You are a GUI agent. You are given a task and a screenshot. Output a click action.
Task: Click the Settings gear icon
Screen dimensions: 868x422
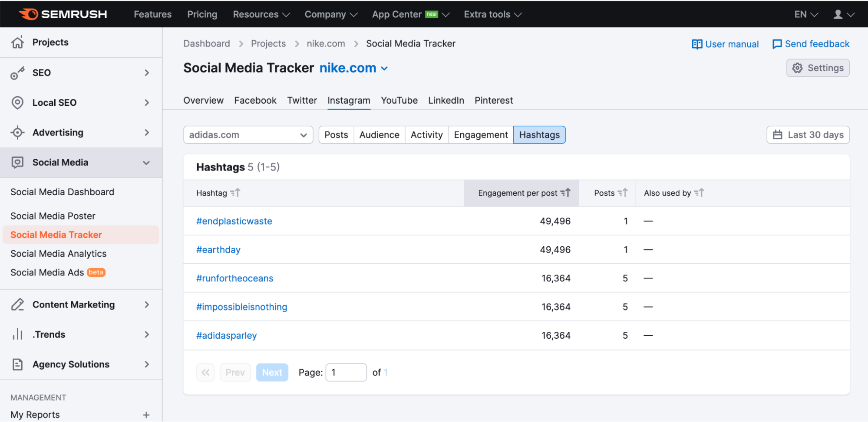pyautogui.click(x=797, y=68)
